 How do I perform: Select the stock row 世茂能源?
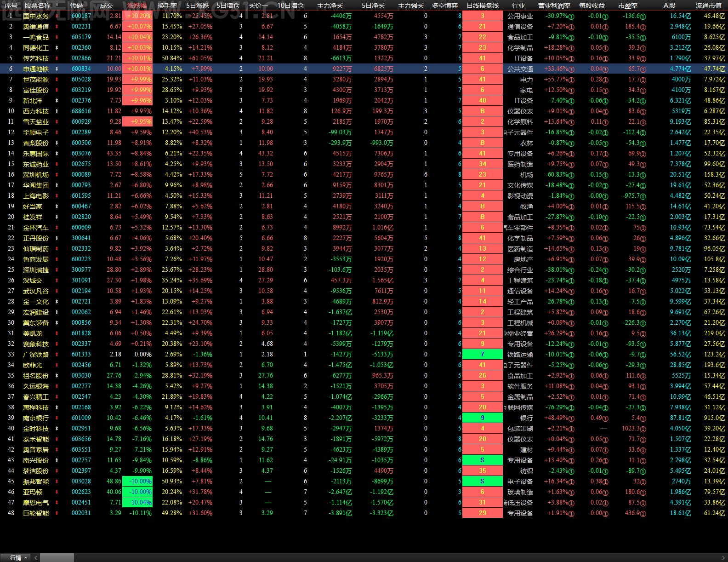(x=364, y=80)
